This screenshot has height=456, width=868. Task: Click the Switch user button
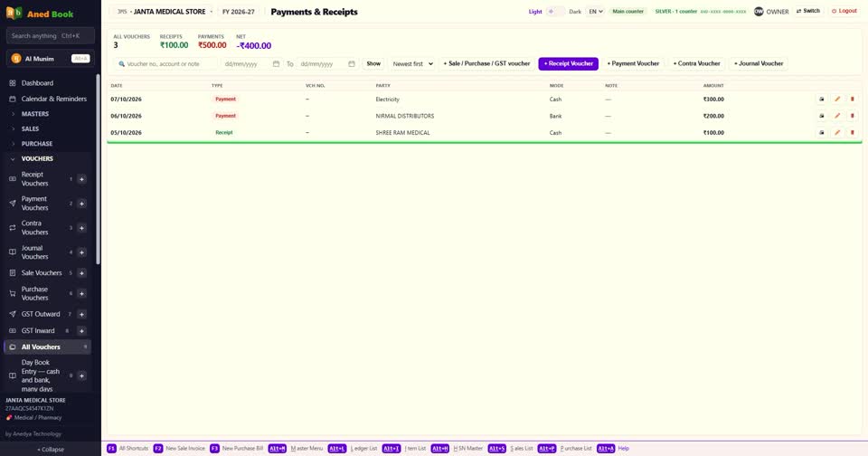(807, 11)
